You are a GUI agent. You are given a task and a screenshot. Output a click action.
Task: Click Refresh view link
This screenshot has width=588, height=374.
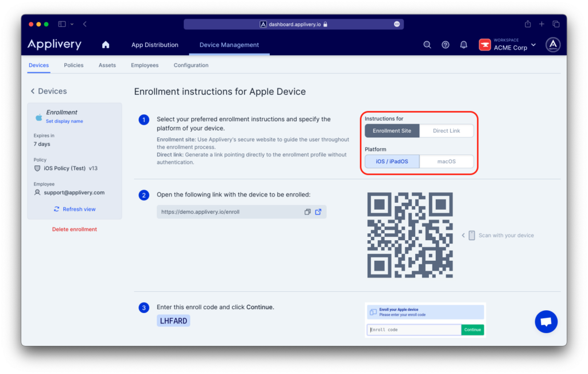(75, 209)
